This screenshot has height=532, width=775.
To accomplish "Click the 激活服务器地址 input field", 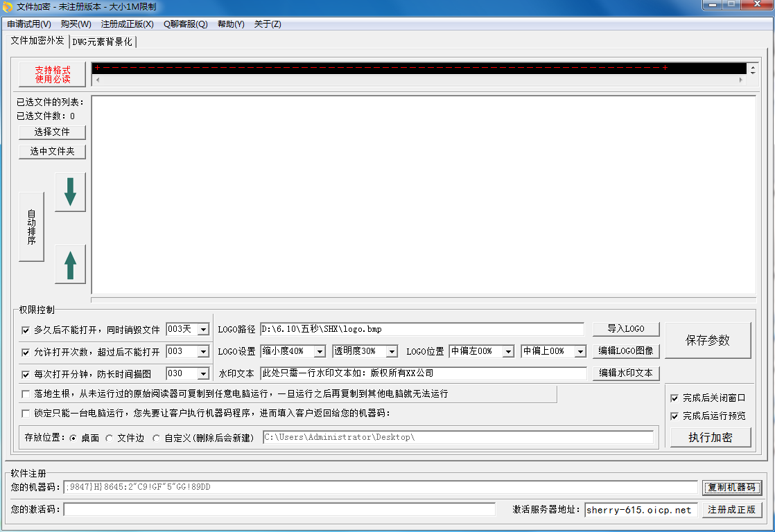I will click(x=641, y=510).
